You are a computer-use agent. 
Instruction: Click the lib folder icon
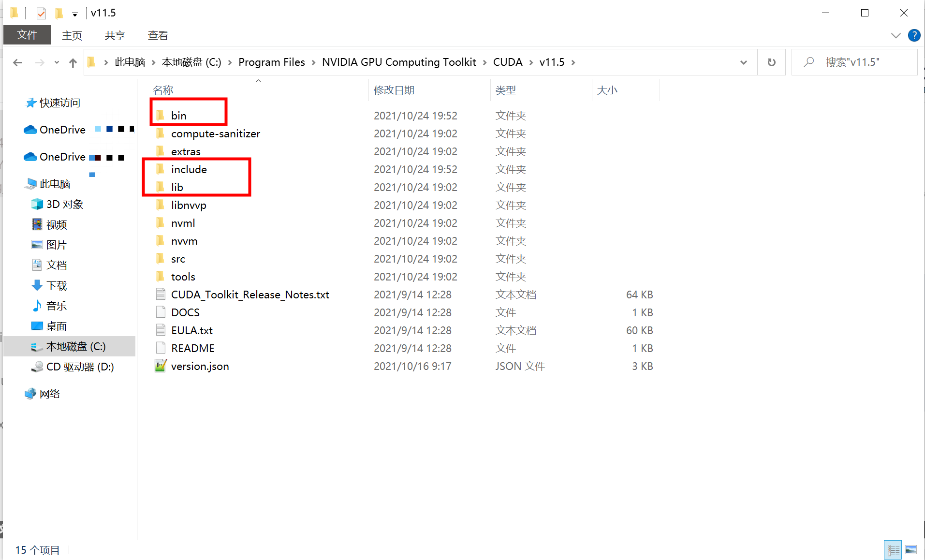pos(160,187)
